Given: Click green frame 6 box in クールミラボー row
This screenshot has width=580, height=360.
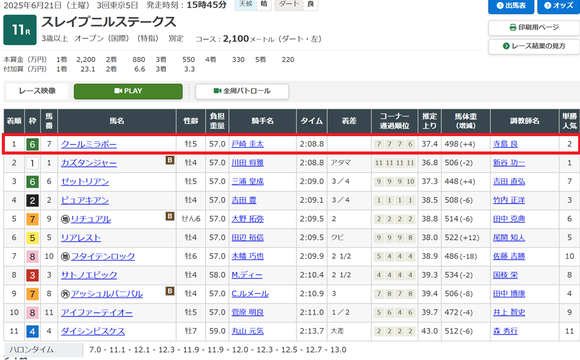Looking at the screenshot, I should 32,144.
